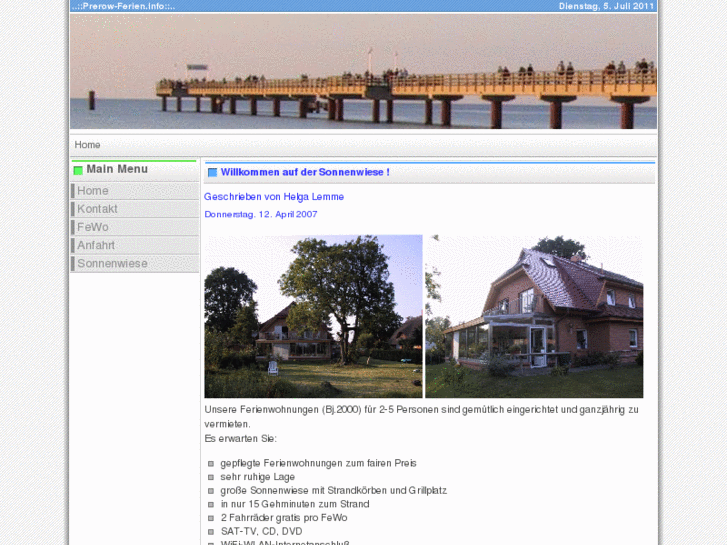
Task: Click 'in nur 15 Gehminuten zum Strand'
Action: point(295,504)
